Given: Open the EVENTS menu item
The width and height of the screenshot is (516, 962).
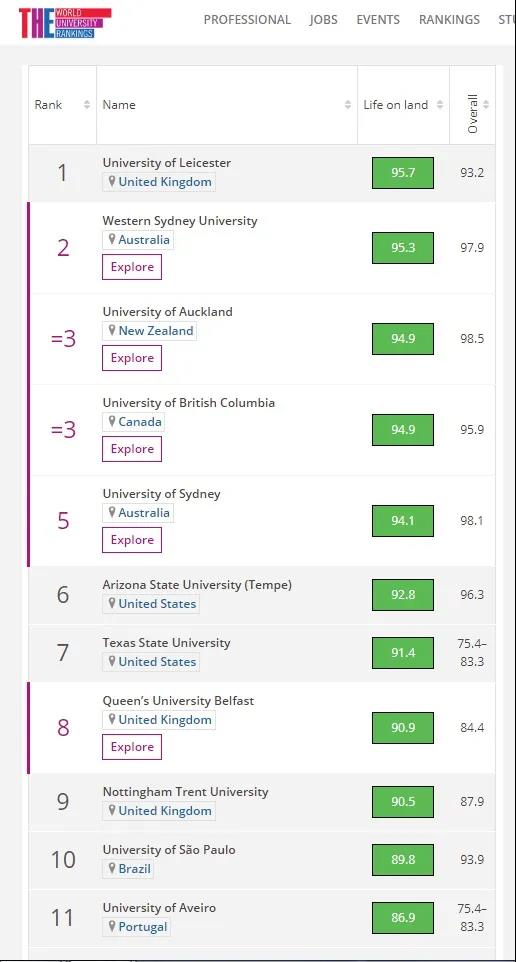Looking at the screenshot, I should click(x=378, y=20).
